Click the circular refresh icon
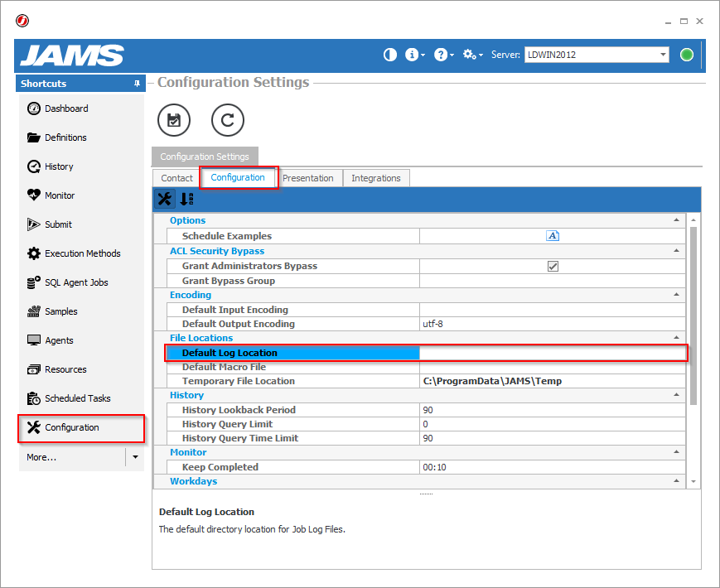Viewport: 720px width, 588px height. (227, 120)
